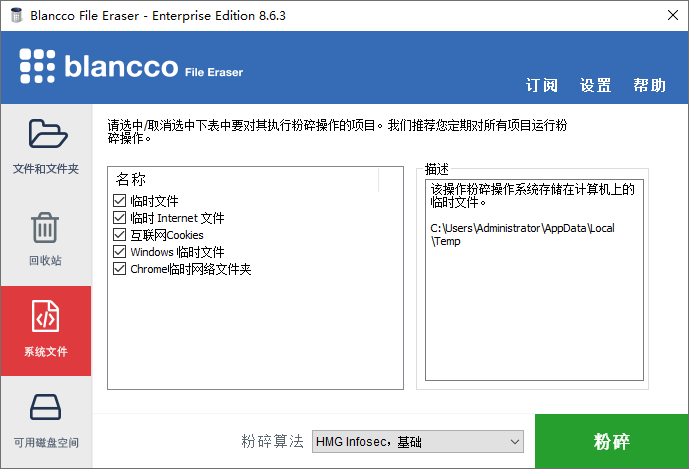Viewport: 689px width, 469px height.
Task: Click the 系统文件 code file icon
Action: tap(45, 316)
